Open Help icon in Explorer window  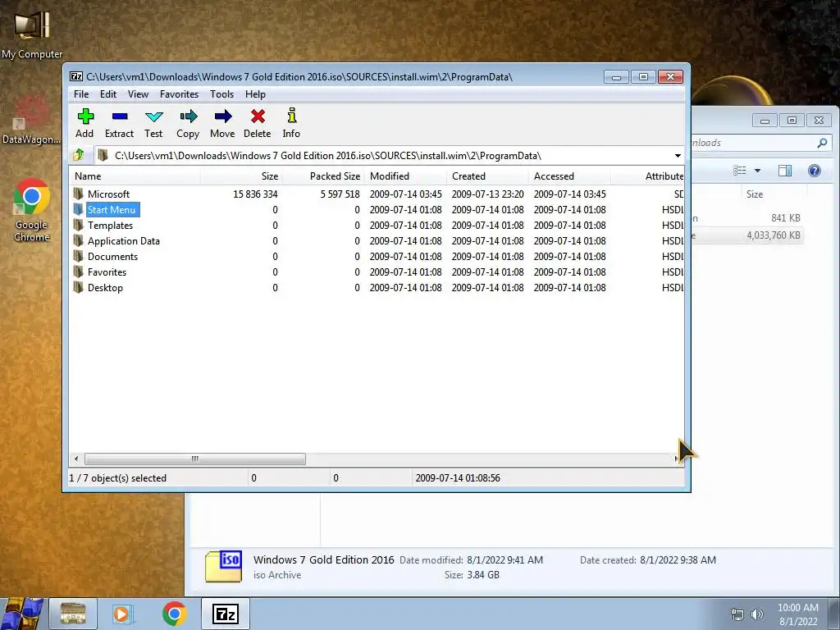pyautogui.click(x=815, y=171)
